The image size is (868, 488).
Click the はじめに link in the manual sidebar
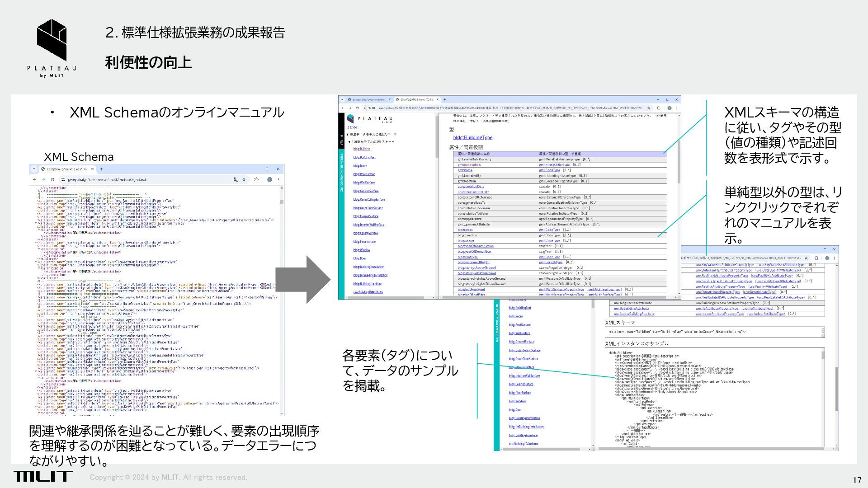(x=353, y=127)
